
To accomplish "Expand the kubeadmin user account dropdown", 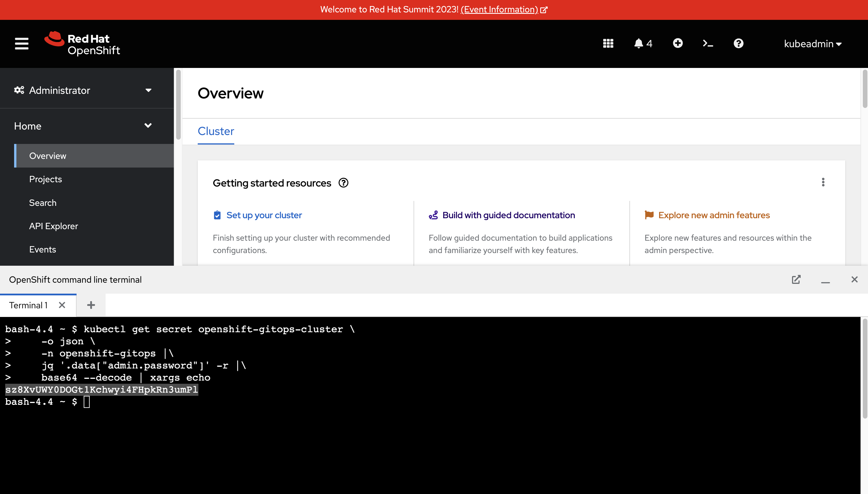I will click(812, 43).
